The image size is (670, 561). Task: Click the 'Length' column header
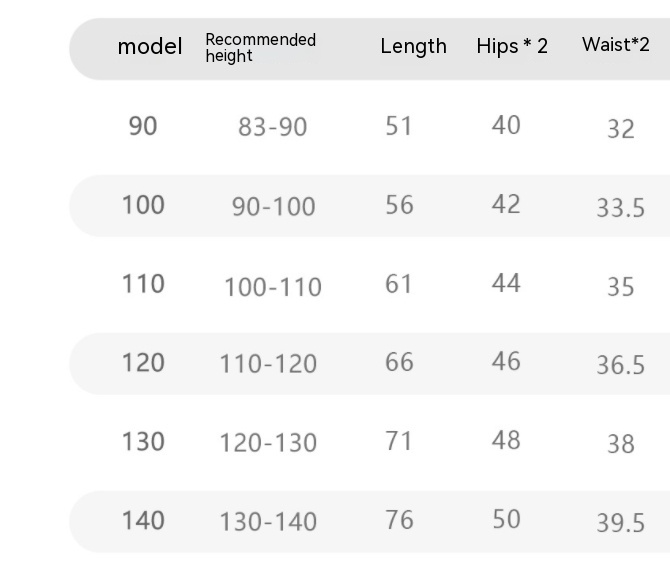point(413,46)
